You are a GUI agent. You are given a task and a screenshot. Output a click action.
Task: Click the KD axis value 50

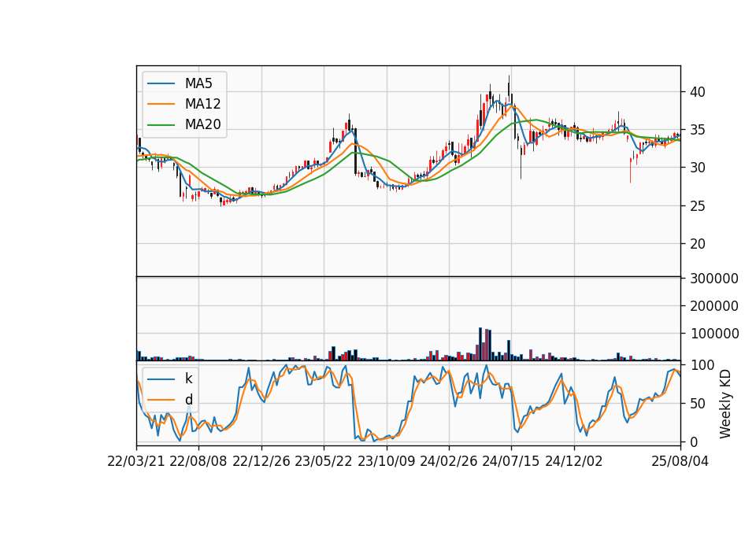tap(697, 404)
